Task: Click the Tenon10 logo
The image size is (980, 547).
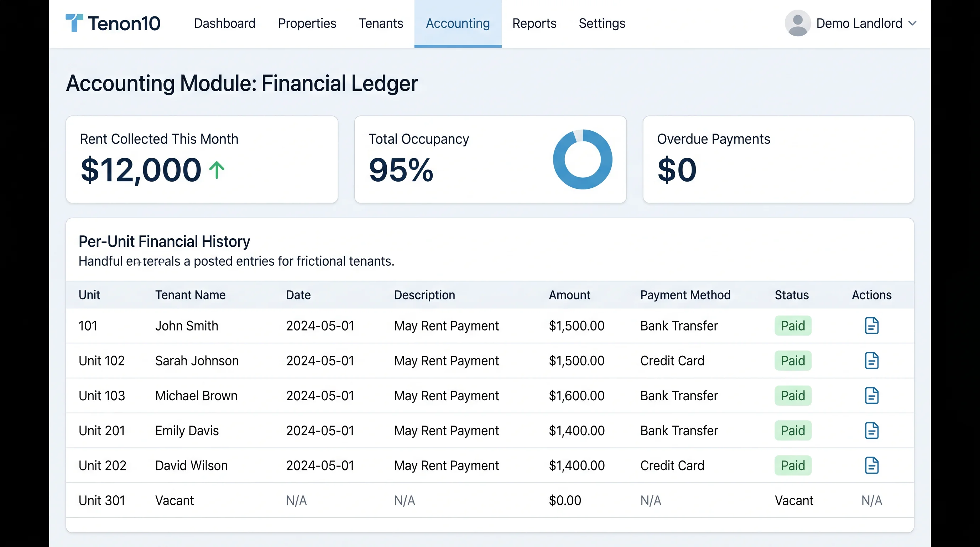Action: click(x=113, y=23)
